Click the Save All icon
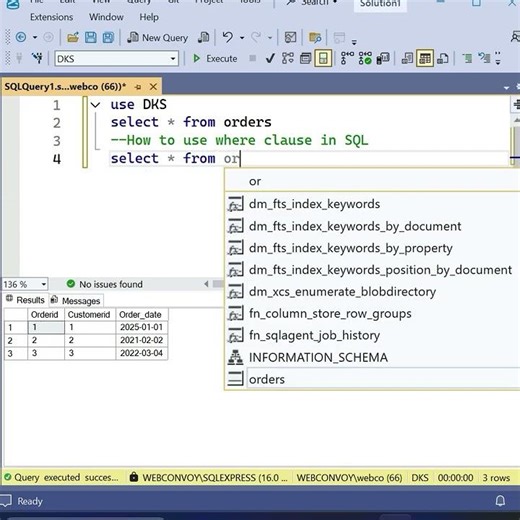This screenshot has height=520, width=520. [108, 37]
